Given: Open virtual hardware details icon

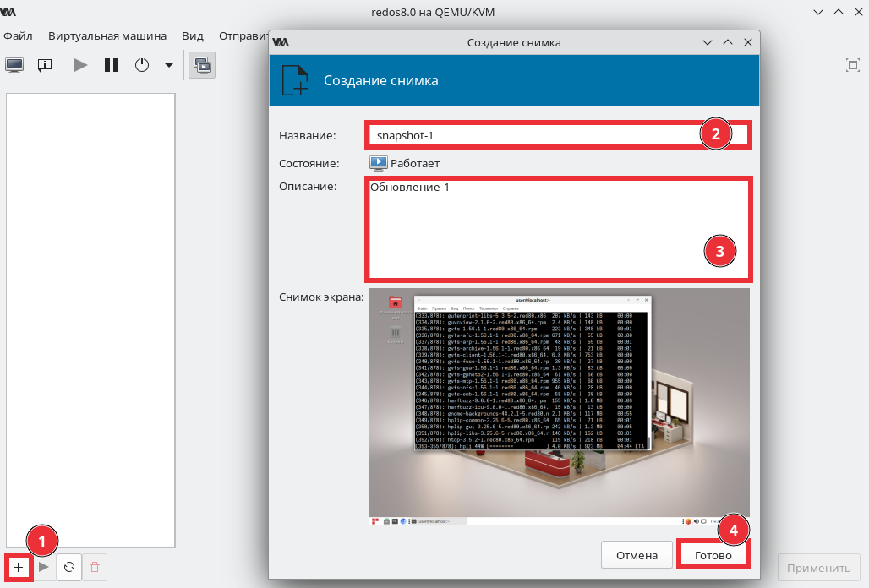Looking at the screenshot, I should pyautogui.click(x=45, y=65).
